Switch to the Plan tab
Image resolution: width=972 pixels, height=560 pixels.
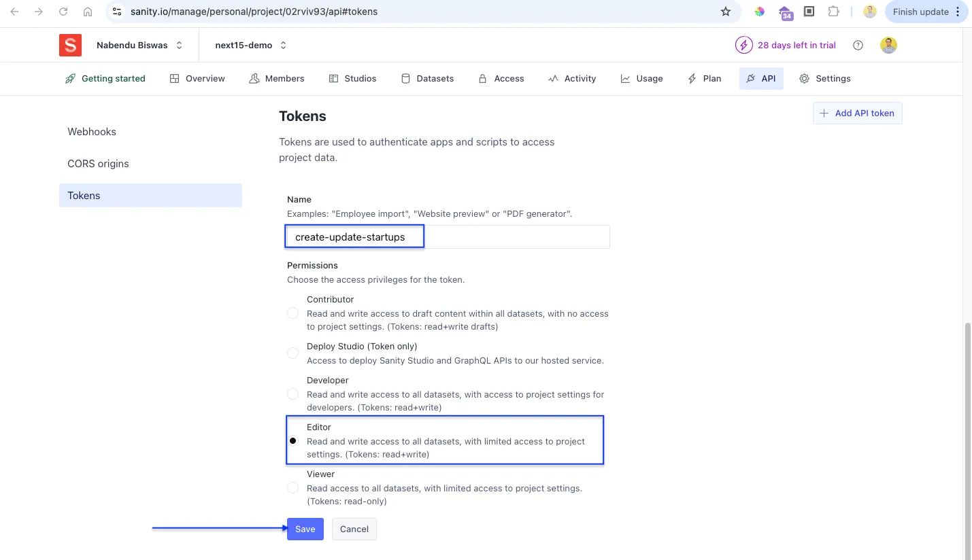[704, 78]
